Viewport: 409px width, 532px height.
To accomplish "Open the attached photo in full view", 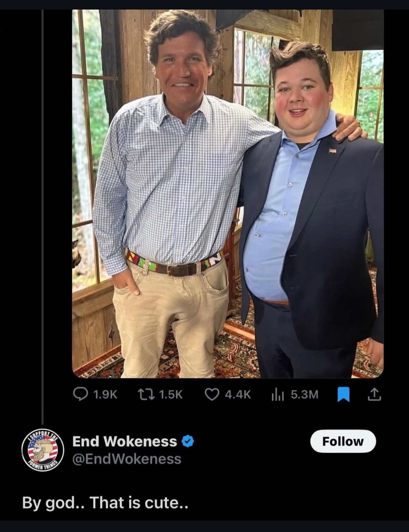I will tap(228, 194).
